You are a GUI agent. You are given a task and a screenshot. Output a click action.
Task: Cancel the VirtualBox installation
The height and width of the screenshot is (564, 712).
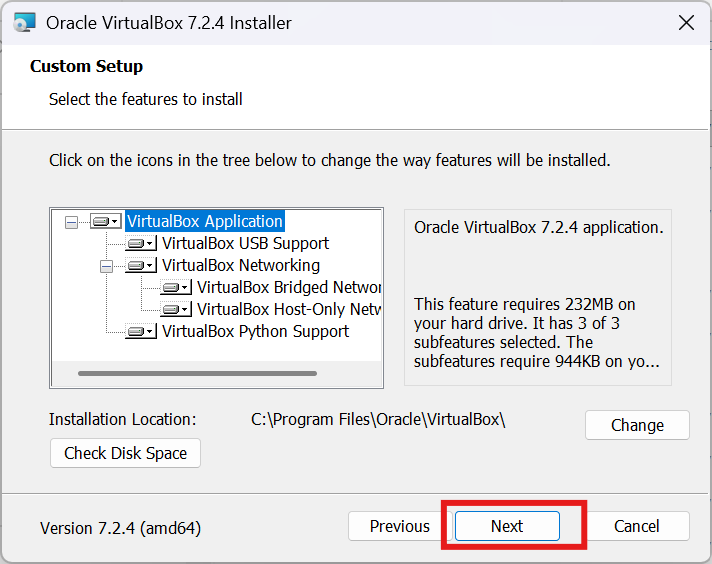pyautogui.click(x=637, y=526)
